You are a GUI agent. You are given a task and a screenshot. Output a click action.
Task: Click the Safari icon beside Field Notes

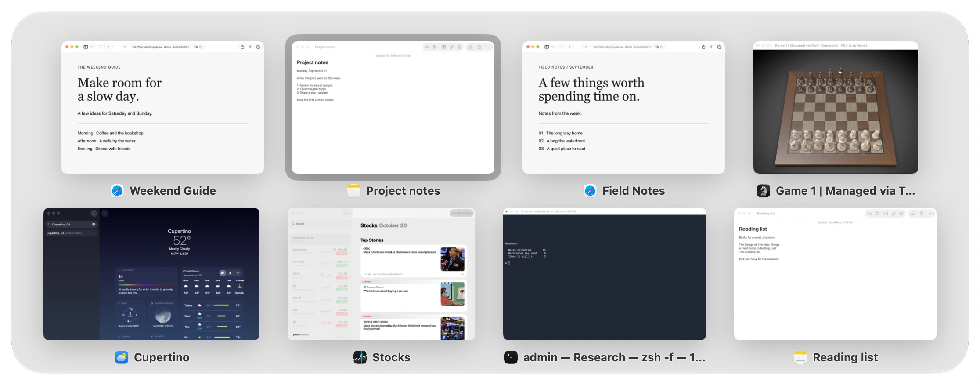(x=590, y=191)
